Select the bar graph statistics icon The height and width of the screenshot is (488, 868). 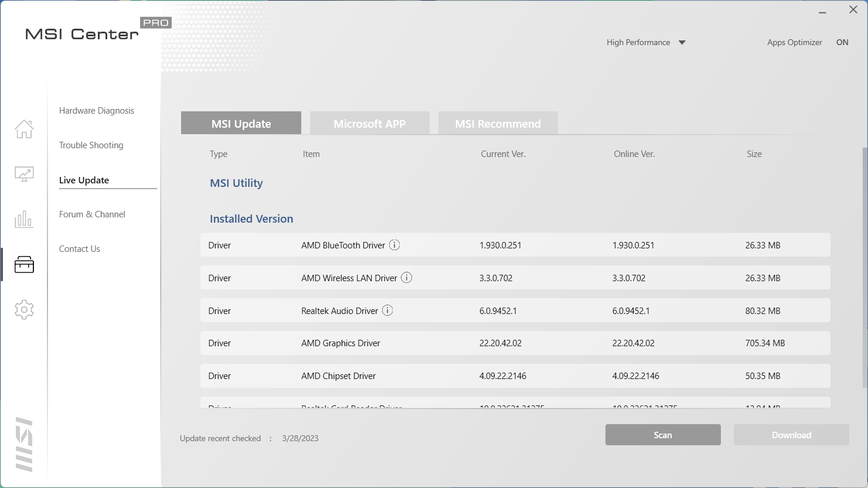[x=24, y=219]
